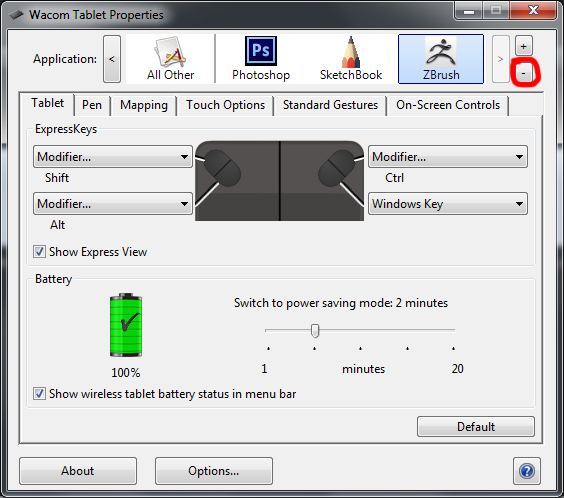Select the SketchBook application icon

point(351,59)
